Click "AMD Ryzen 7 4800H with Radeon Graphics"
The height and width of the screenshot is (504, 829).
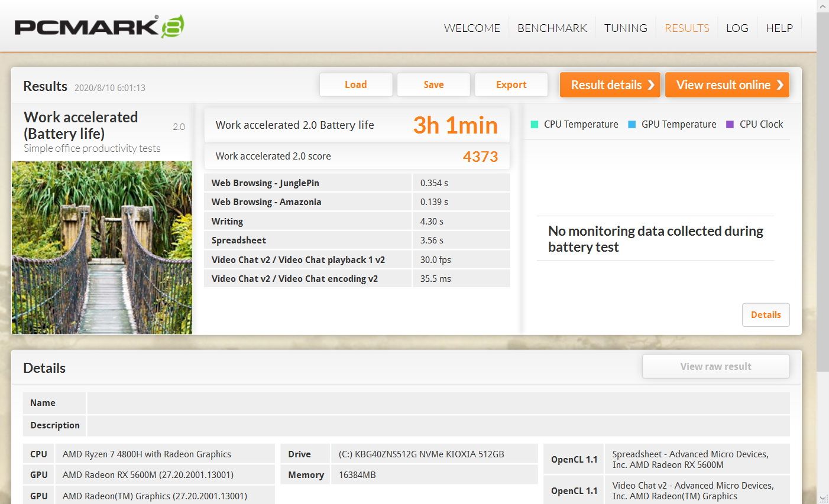coord(147,454)
